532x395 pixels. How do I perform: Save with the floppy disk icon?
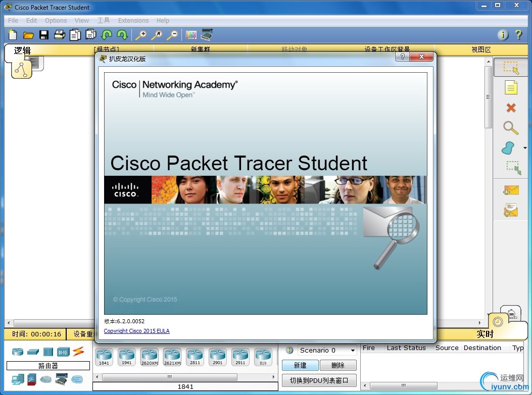pos(44,35)
